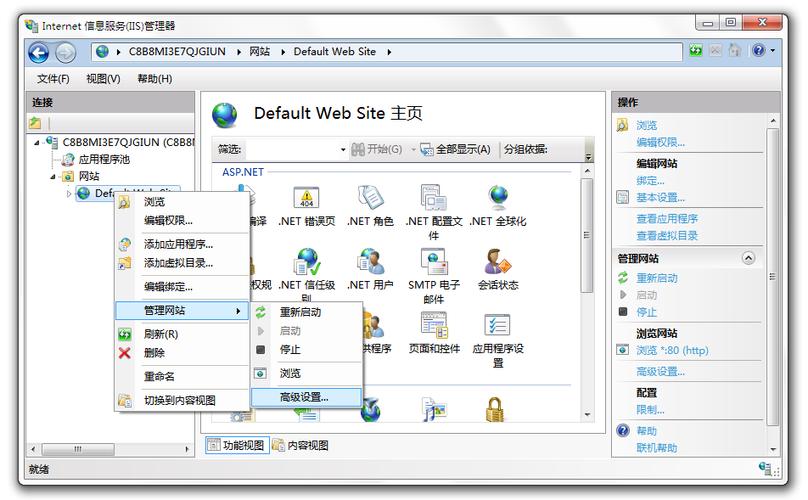The width and height of the screenshot is (808, 500).
Task: Collapse the 管理网站 section chevron
Action: pos(748,258)
